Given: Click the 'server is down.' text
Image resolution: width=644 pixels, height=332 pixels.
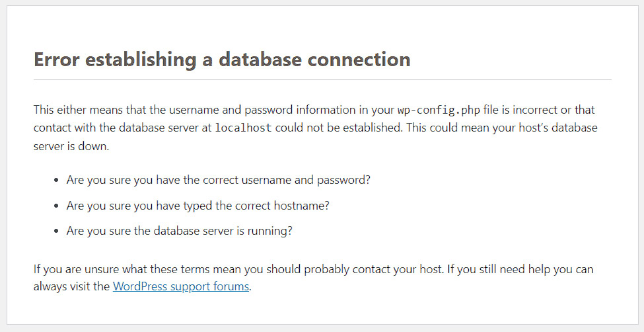Looking at the screenshot, I should click(x=71, y=146).
